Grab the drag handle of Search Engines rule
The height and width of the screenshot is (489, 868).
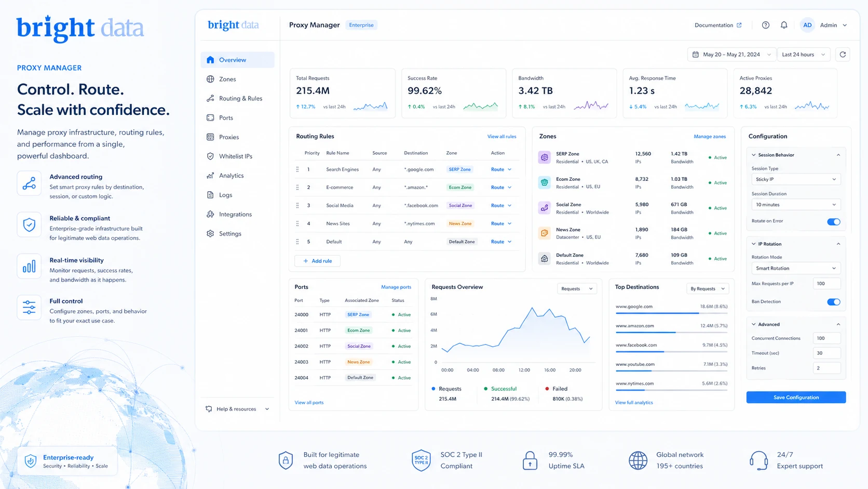coord(297,169)
